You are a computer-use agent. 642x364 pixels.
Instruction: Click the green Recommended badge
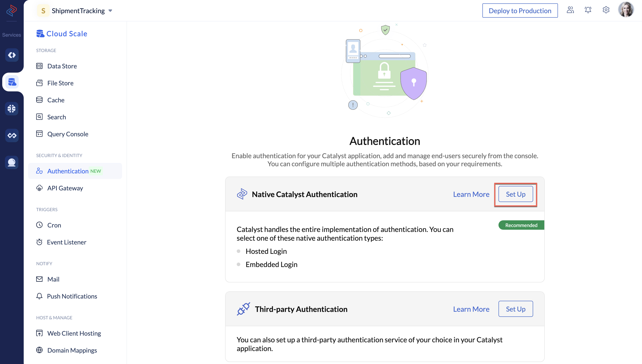click(x=521, y=225)
